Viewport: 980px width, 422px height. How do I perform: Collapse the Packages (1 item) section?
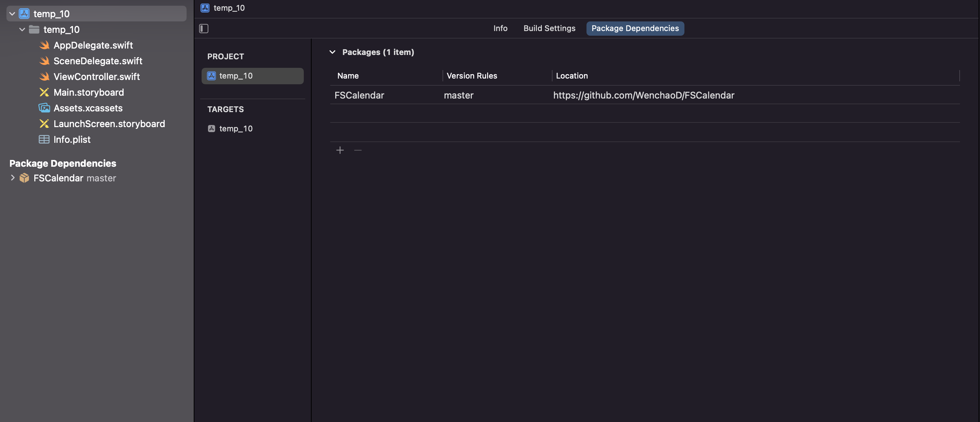coord(332,52)
